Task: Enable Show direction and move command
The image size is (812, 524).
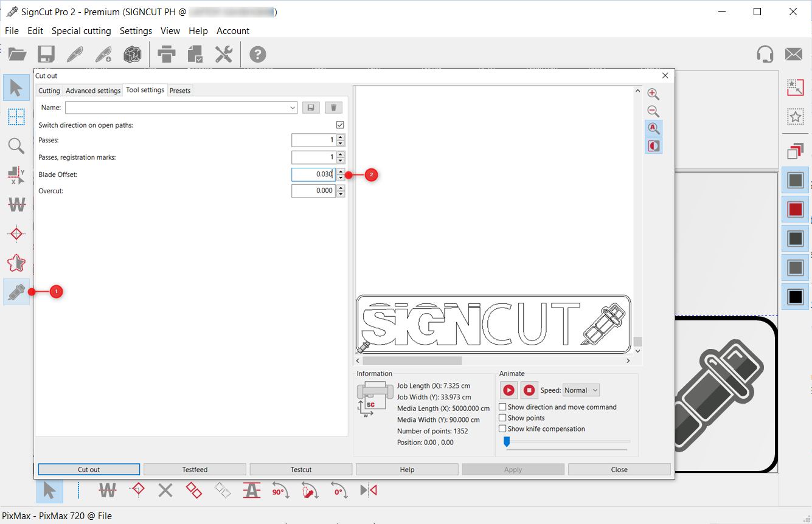Action: click(502, 407)
